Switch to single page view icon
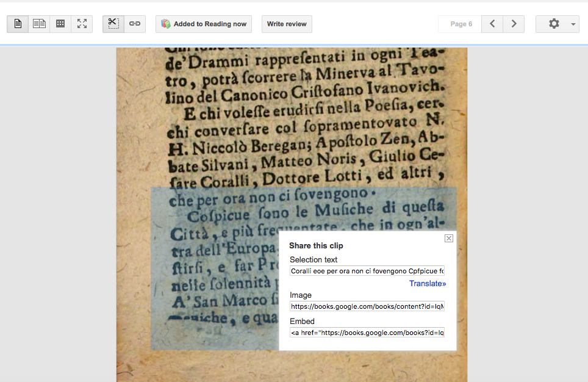This screenshot has width=588, height=382. (18, 24)
